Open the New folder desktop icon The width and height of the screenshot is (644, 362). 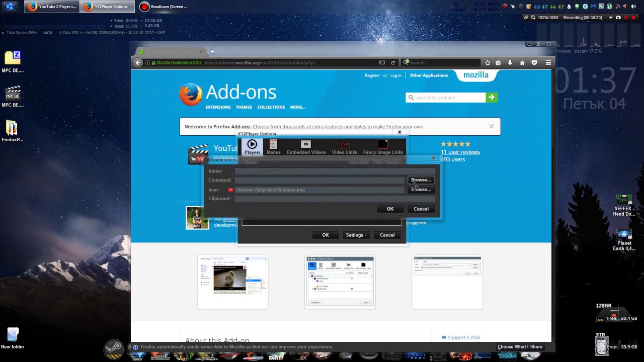click(x=13, y=338)
